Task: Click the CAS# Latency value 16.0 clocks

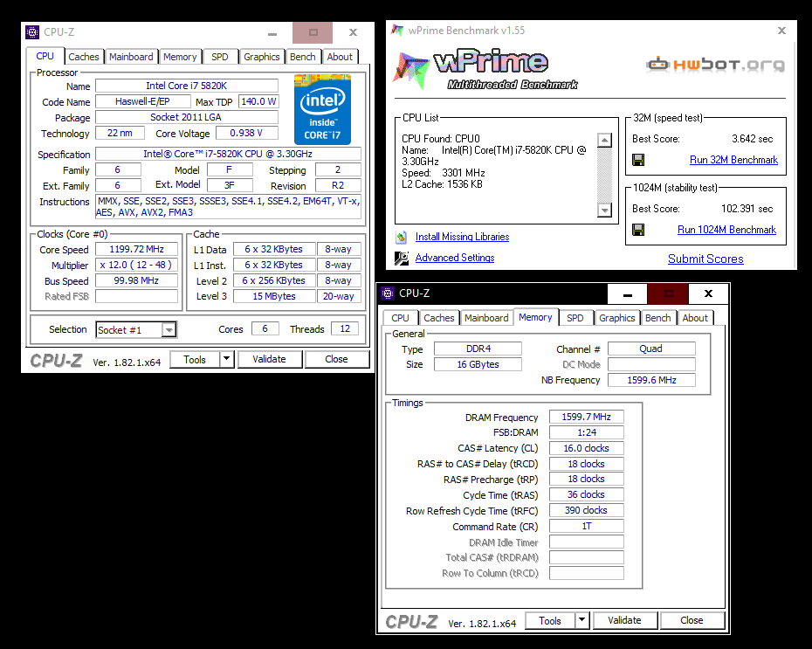Action: coord(586,448)
